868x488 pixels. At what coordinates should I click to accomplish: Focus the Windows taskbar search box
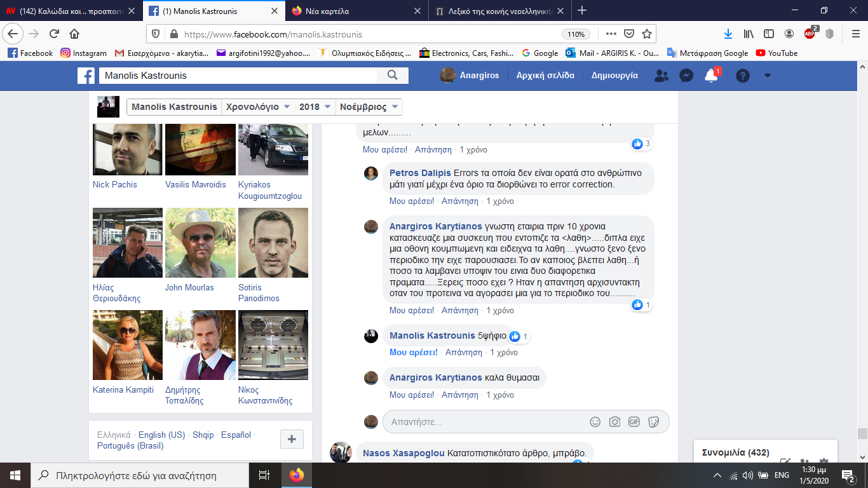(x=139, y=475)
